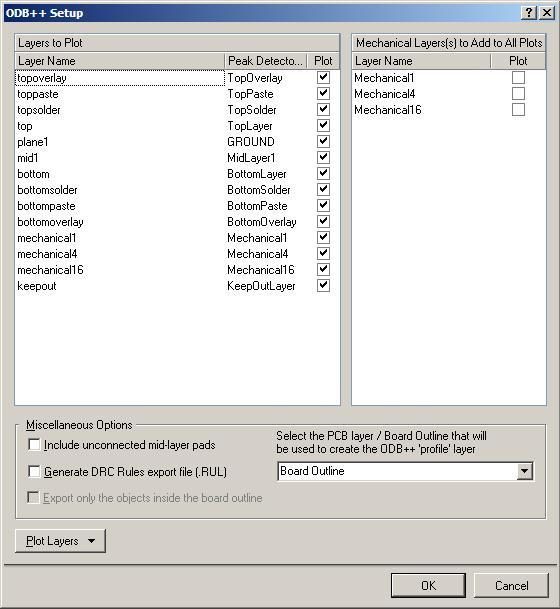Select Mechanical1 in the right list
The width and height of the screenshot is (560, 609).
pos(384,78)
